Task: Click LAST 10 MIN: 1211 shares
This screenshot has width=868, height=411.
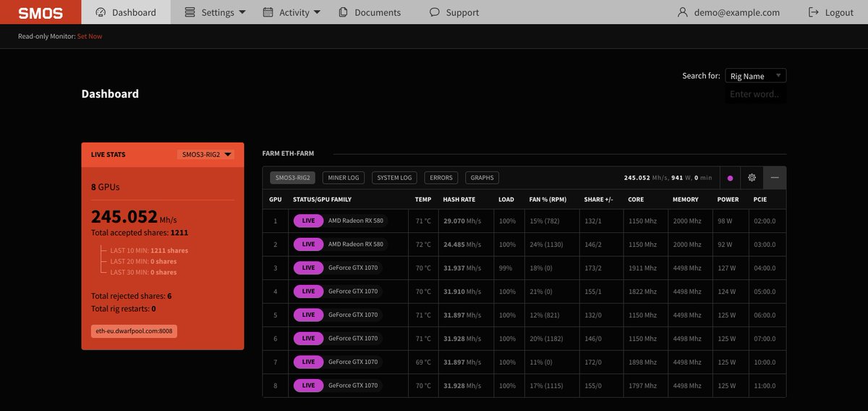Action: click(149, 250)
